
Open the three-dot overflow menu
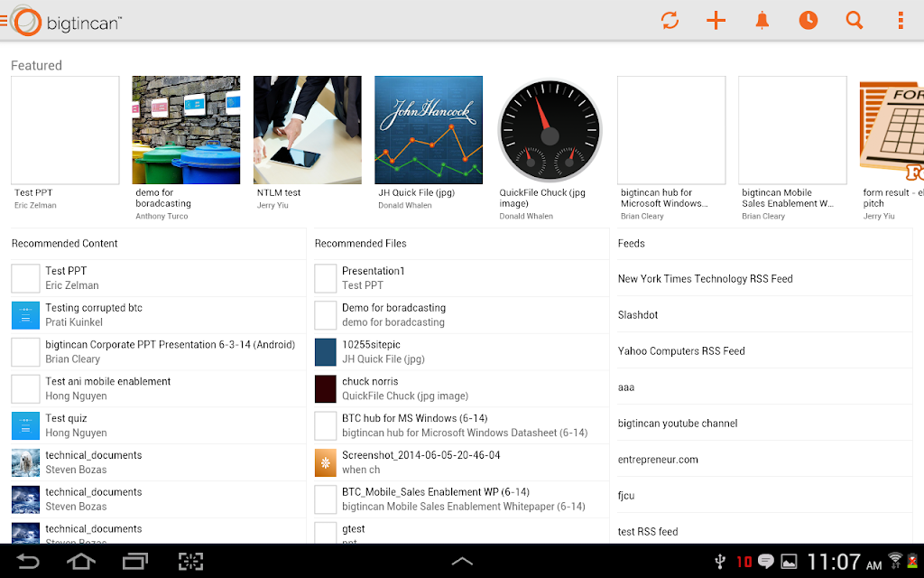[901, 21]
